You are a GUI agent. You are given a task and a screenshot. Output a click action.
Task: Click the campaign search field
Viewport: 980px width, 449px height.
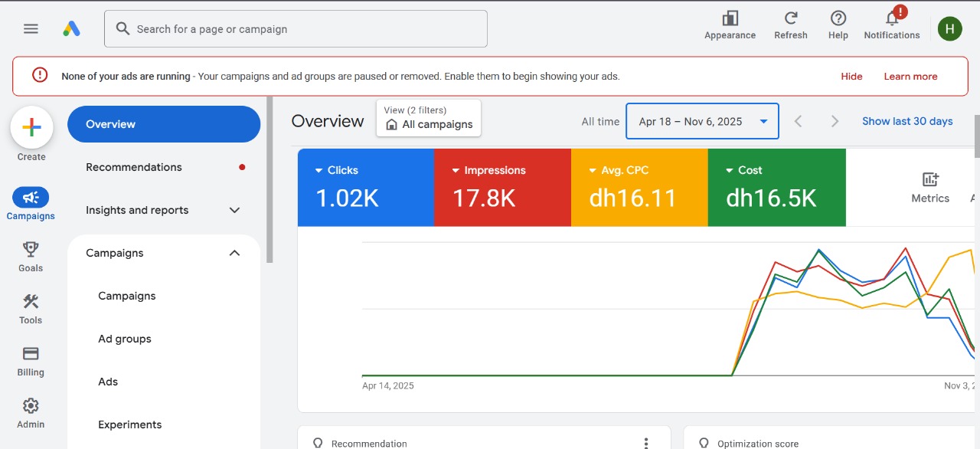coord(296,28)
